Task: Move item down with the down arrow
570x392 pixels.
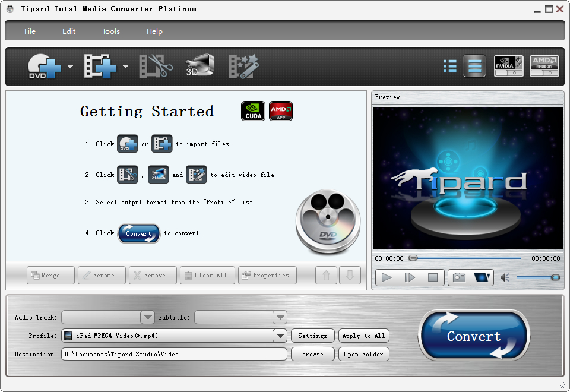Action: 350,275
